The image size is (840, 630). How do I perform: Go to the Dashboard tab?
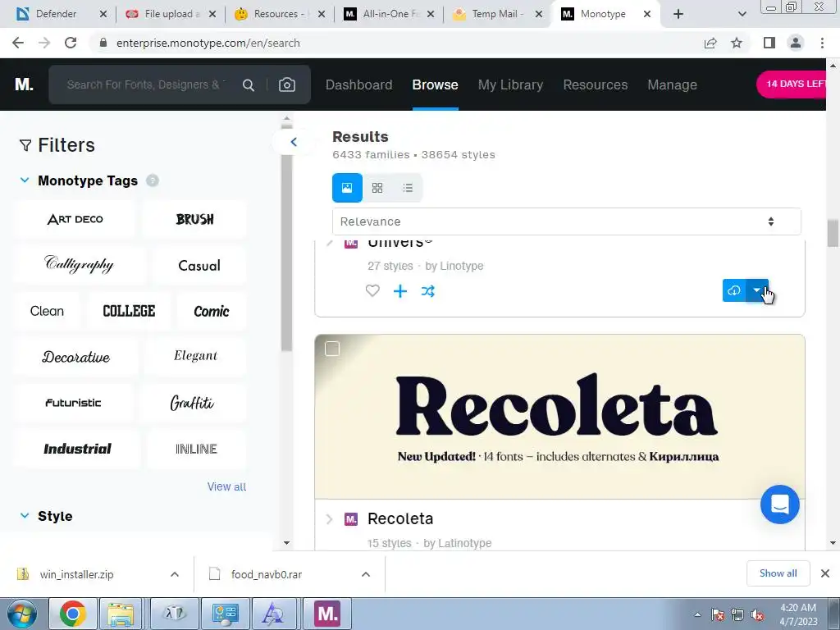(x=359, y=84)
